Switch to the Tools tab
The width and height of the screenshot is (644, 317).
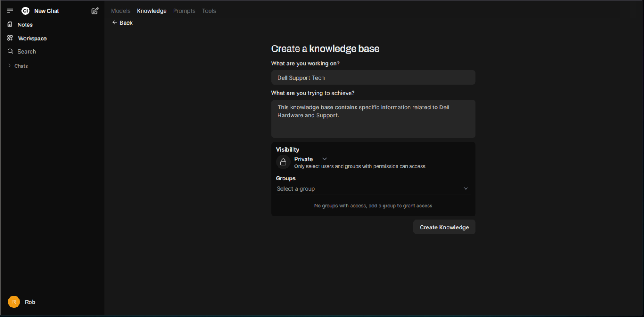tap(209, 11)
